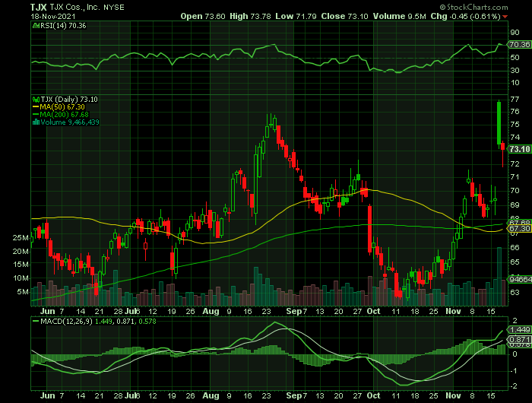Image resolution: width=532 pixels, height=403 pixels.
Task: Click the date '18-Nov-2021'
Action: (x=53, y=16)
